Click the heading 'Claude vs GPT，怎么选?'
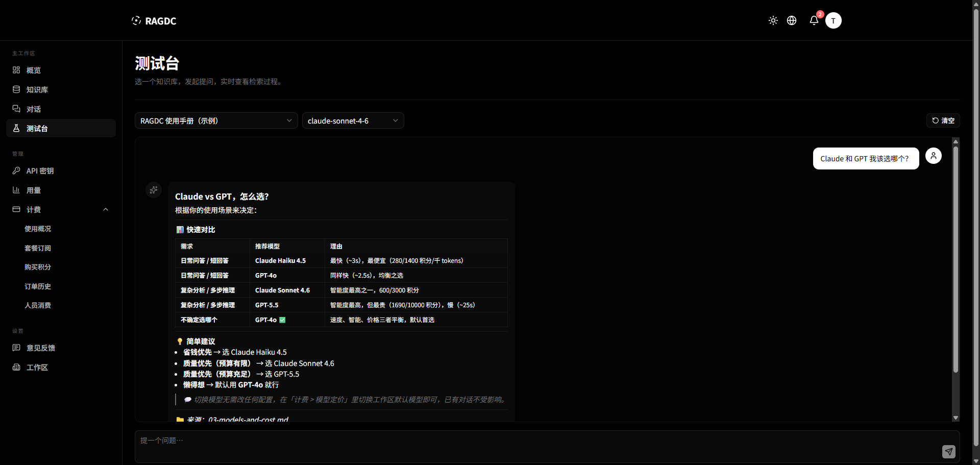The height and width of the screenshot is (465, 980). pos(222,197)
